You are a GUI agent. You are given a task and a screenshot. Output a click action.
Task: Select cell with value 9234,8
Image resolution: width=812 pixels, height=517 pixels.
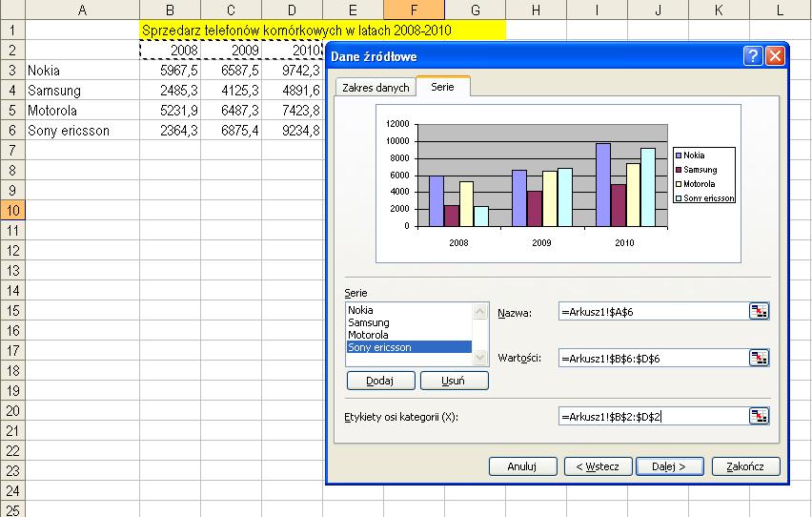coord(292,130)
